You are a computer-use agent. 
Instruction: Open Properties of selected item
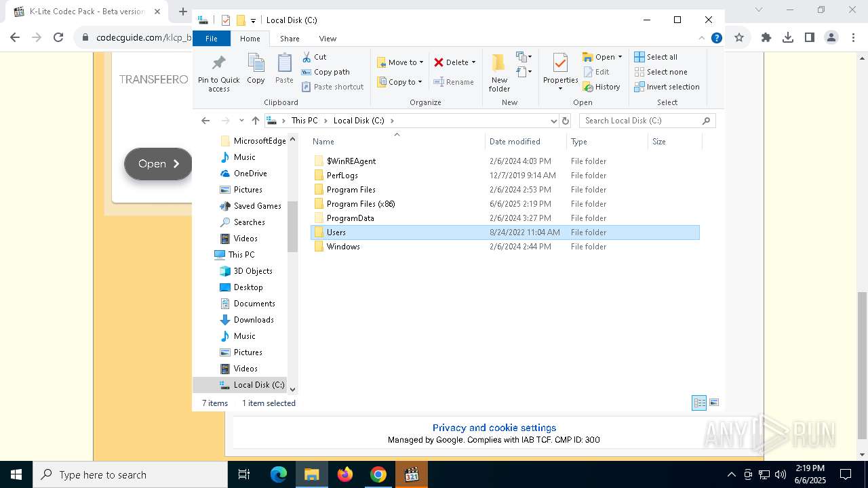(560, 73)
